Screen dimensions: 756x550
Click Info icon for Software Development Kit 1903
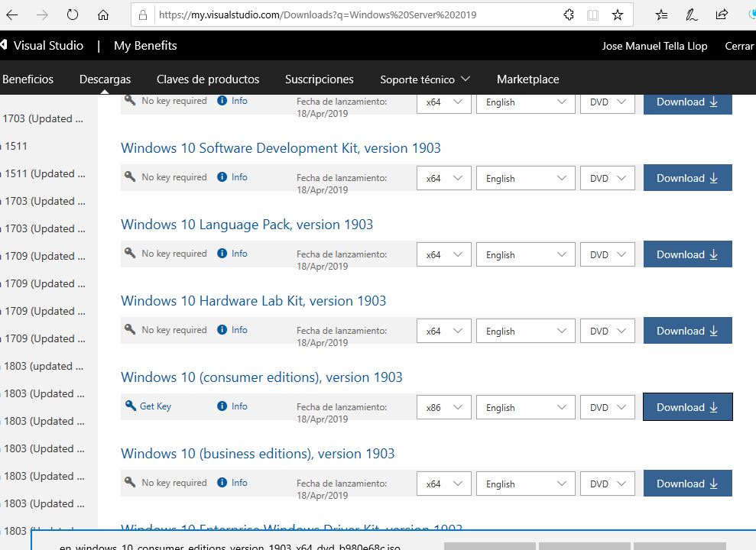pos(222,177)
